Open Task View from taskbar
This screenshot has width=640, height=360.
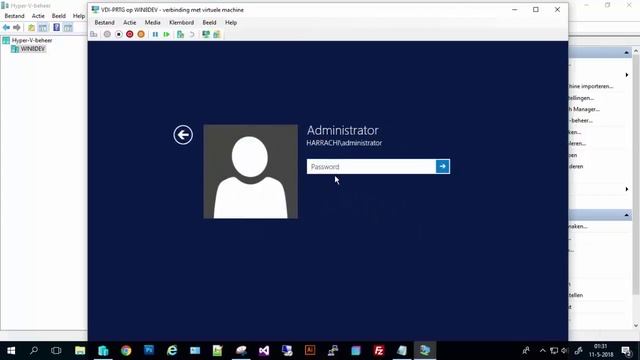click(x=56, y=351)
